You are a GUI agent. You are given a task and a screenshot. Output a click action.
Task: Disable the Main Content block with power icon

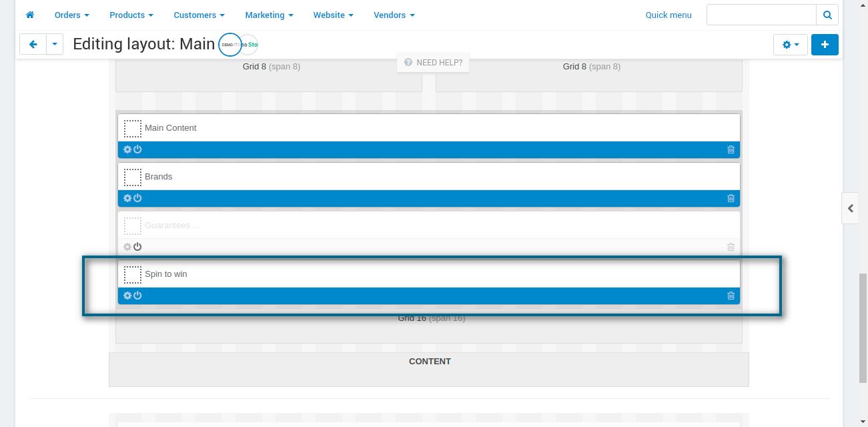[137, 149]
